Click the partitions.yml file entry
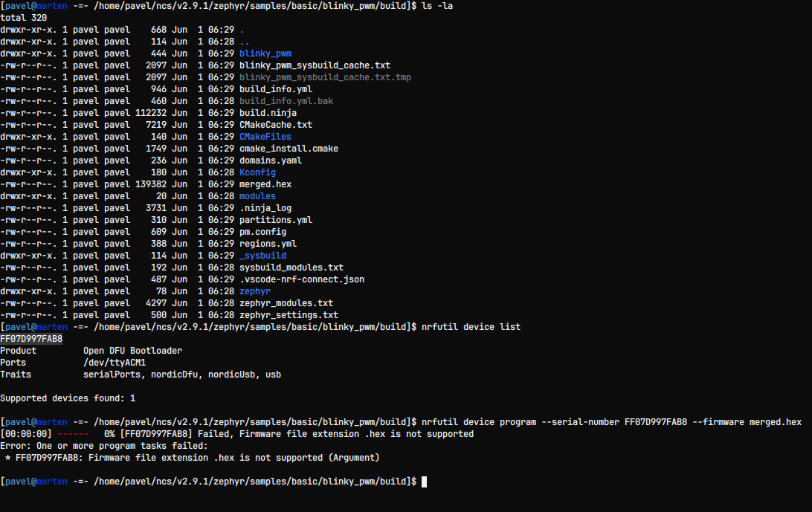The image size is (812, 512). (x=275, y=220)
